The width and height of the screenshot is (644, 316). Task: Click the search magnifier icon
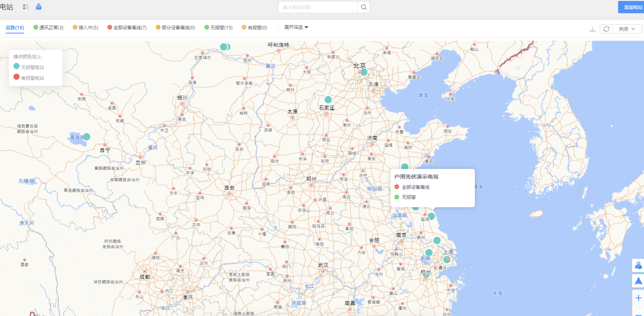coord(364,7)
